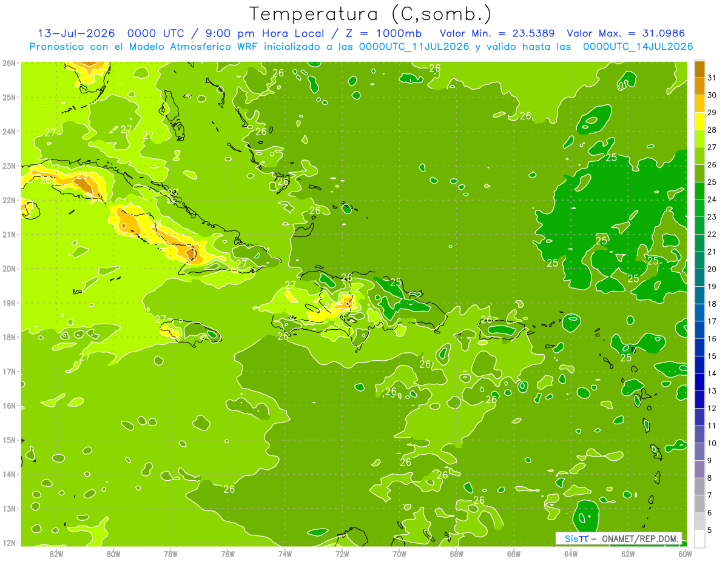This screenshot has height=562, width=728.
Task: Select "Valor Min. = 23.5389" text
Action: [x=498, y=33]
